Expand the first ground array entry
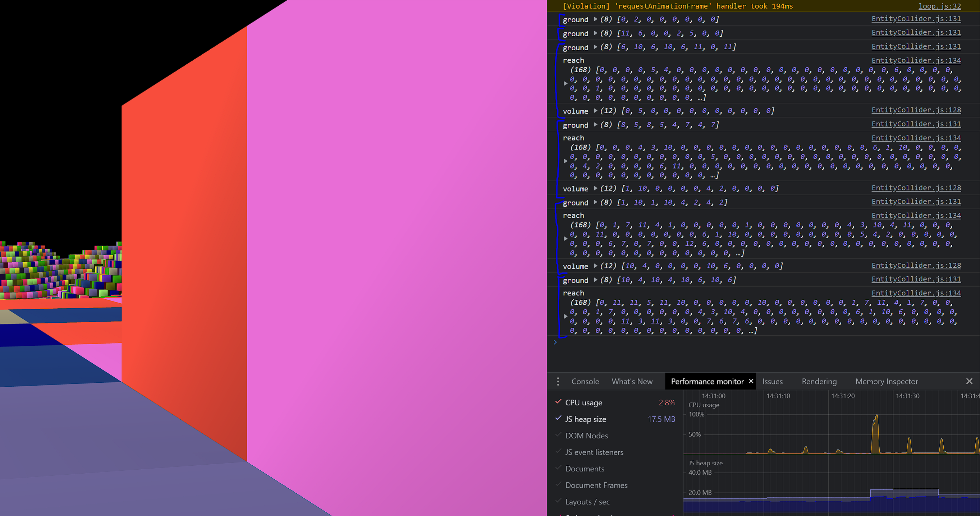 pos(595,19)
